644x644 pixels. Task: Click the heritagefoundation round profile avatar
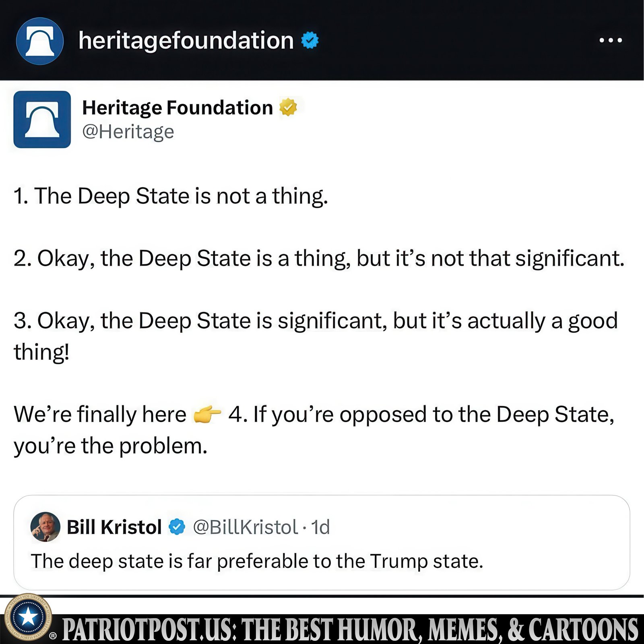pos(40,41)
